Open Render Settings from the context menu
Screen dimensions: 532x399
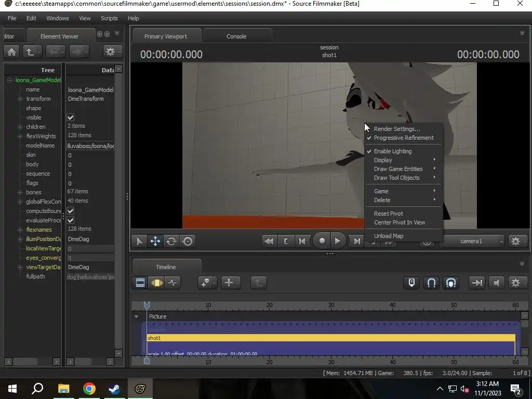coord(404,129)
